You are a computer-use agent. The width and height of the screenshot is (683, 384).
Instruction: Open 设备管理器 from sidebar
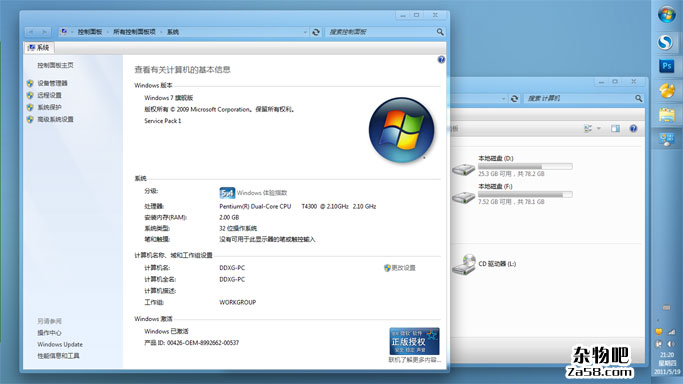[x=52, y=83]
